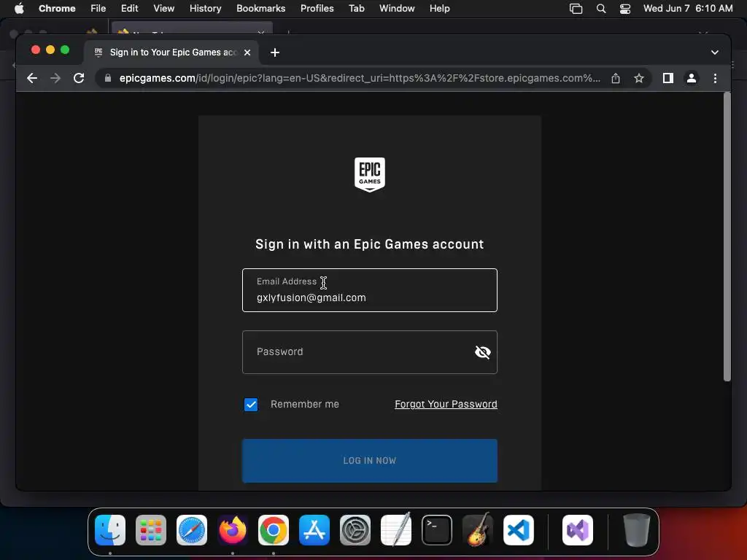Open a new tab with plus button
The image size is (747, 560).
pyautogui.click(x=275, y=52)
